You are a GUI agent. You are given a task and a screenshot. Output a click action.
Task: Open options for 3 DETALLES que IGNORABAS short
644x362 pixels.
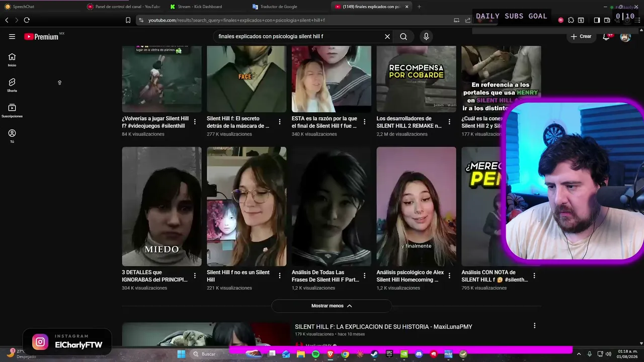pos(195,276)
